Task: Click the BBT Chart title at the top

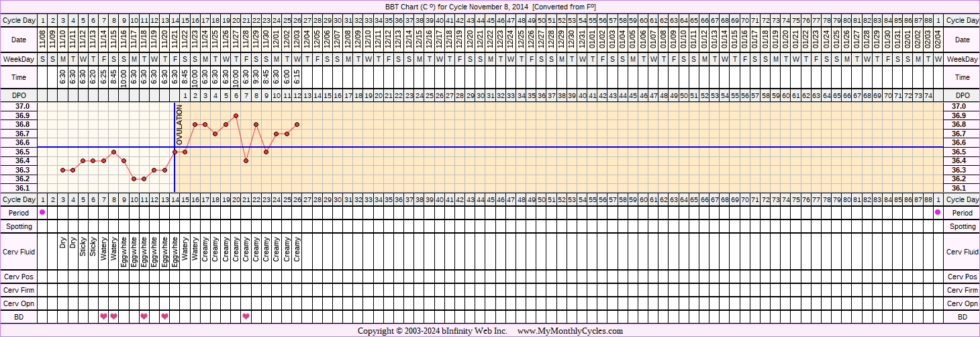Action: [490, 7]
